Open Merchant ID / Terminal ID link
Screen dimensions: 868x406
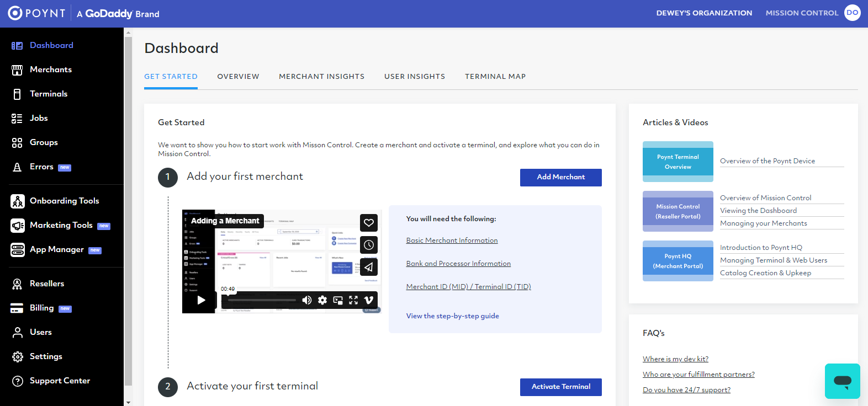pyautogui.click(x=468, y=287)
